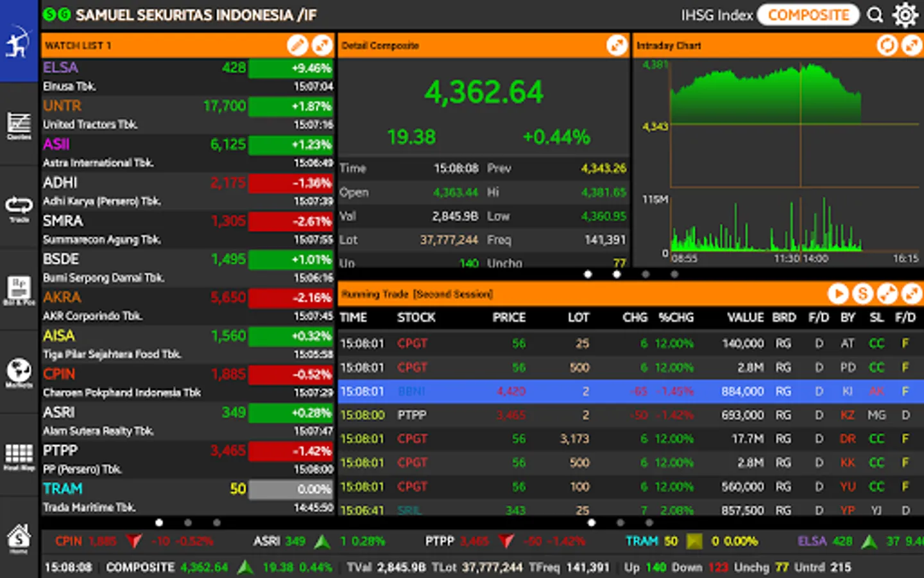This screenshot has height=578, width=924.
Task: Open PTPP PP (Persero) row in watch list
Action: tap(188, 460)
